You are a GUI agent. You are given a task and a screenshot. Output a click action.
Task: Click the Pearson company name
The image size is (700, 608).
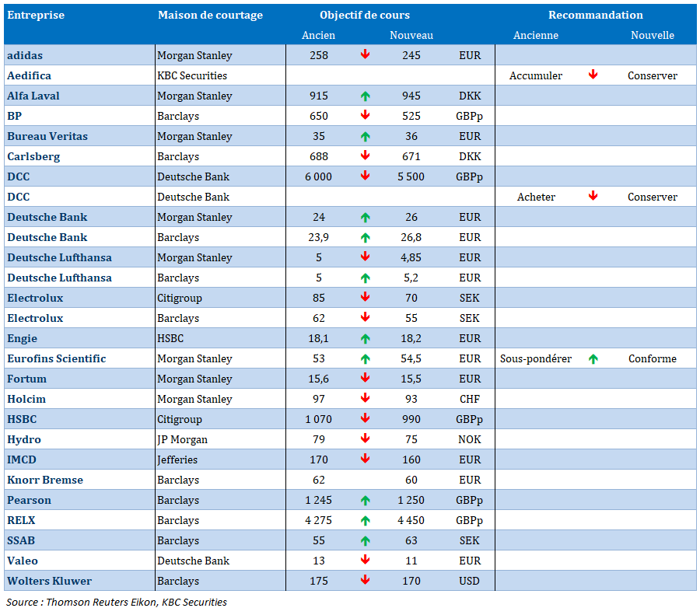30,500
